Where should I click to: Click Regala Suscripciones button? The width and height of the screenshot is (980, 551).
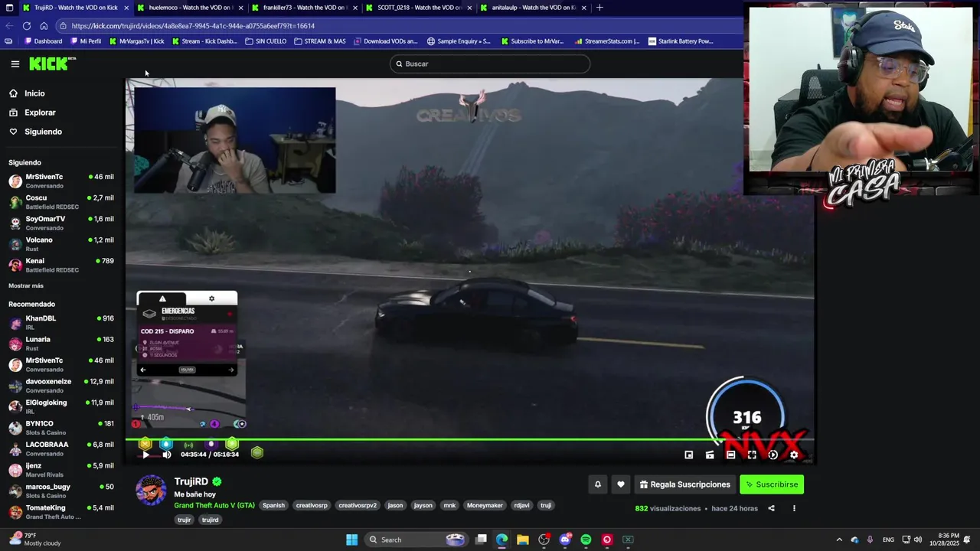click(685, 484)
